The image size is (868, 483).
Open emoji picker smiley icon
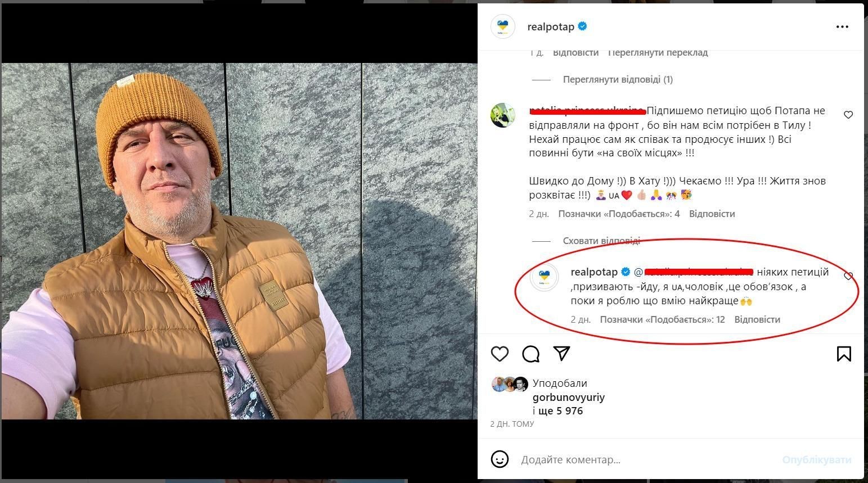[500, 459]
